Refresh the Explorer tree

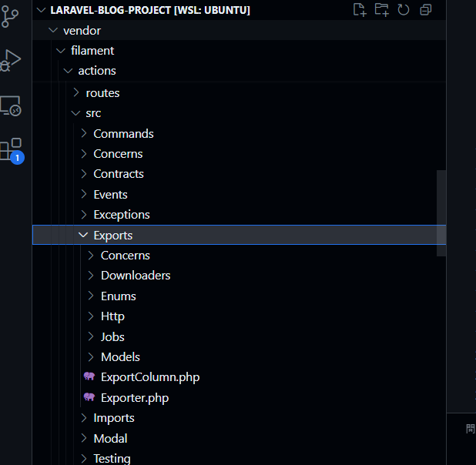click(404, 10)
